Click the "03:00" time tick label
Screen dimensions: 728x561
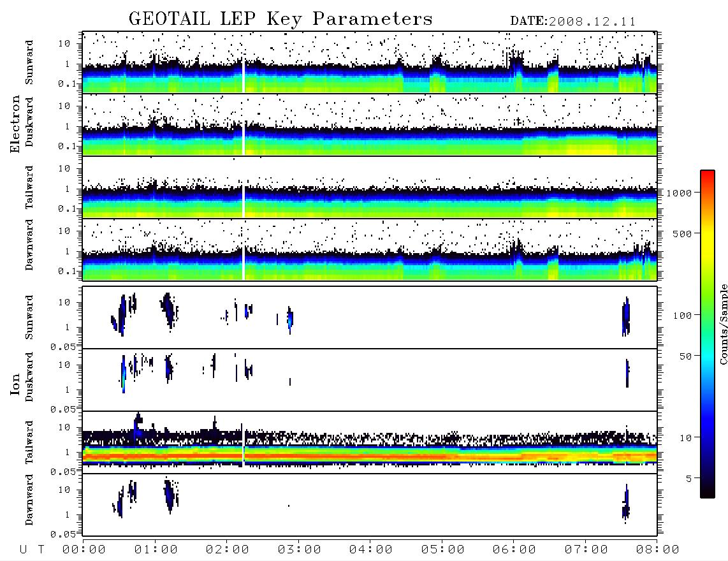click(x=300, y=550)
